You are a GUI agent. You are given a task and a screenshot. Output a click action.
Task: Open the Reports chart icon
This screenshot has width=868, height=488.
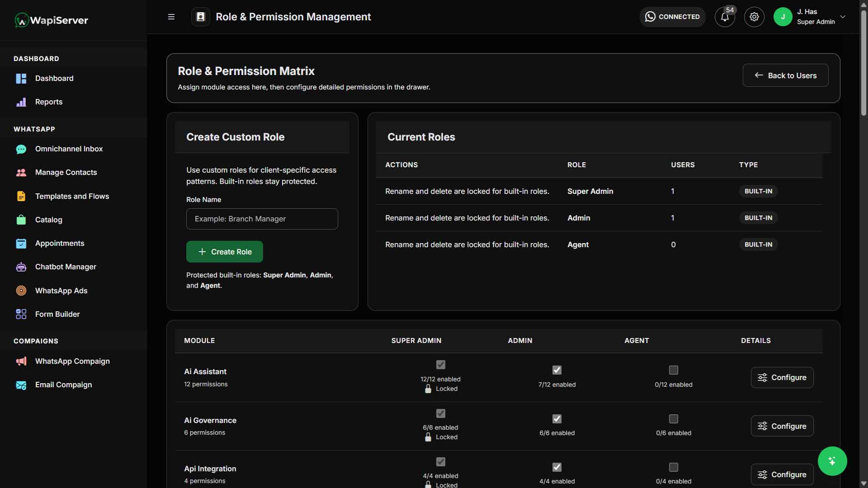(x=21, y=102)
